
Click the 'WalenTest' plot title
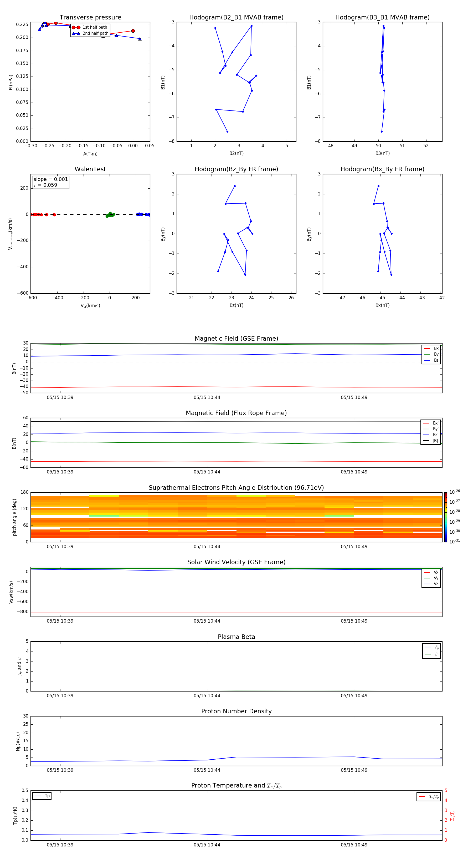90,169
